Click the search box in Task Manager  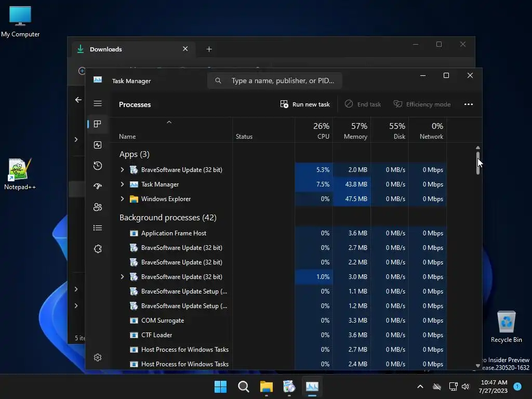[x=274, y=81]
